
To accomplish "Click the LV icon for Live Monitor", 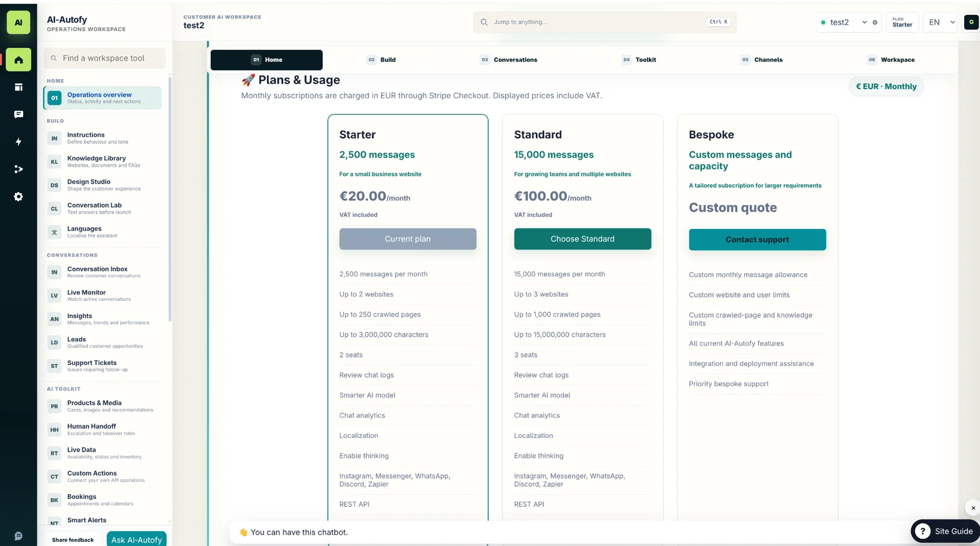I will (x=54, y=296).
